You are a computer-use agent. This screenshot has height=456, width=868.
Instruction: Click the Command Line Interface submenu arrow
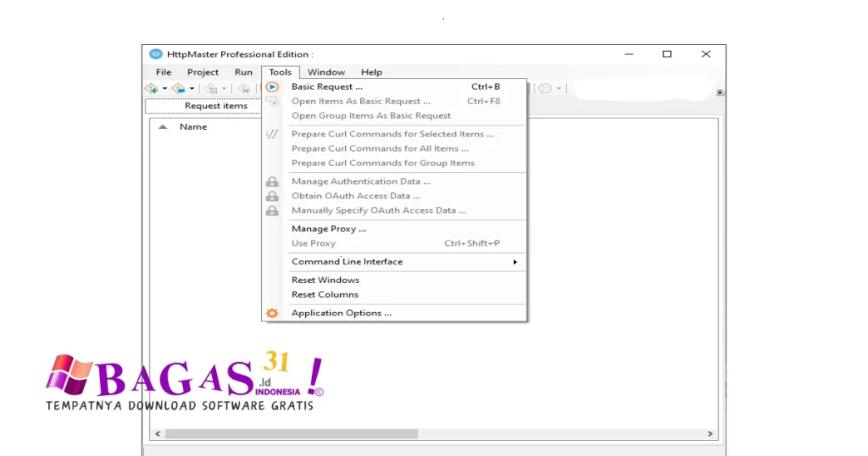(x=515, y=262)
